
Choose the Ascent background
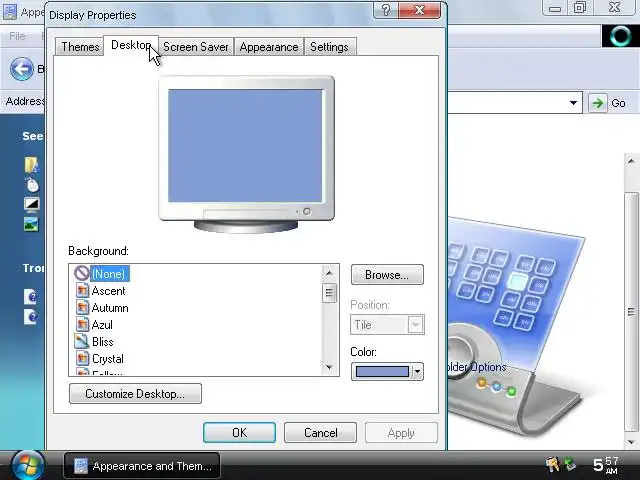[x=108, y=291]
